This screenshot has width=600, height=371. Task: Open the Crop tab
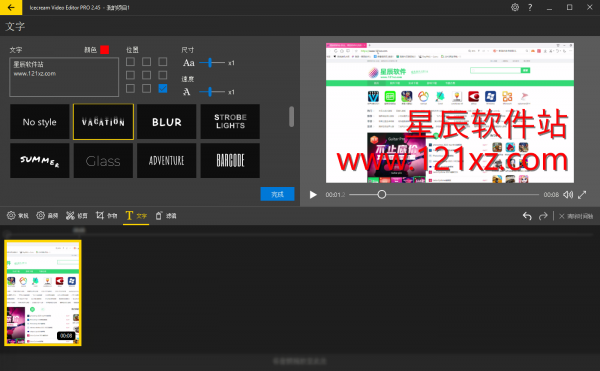pos(106,216)
